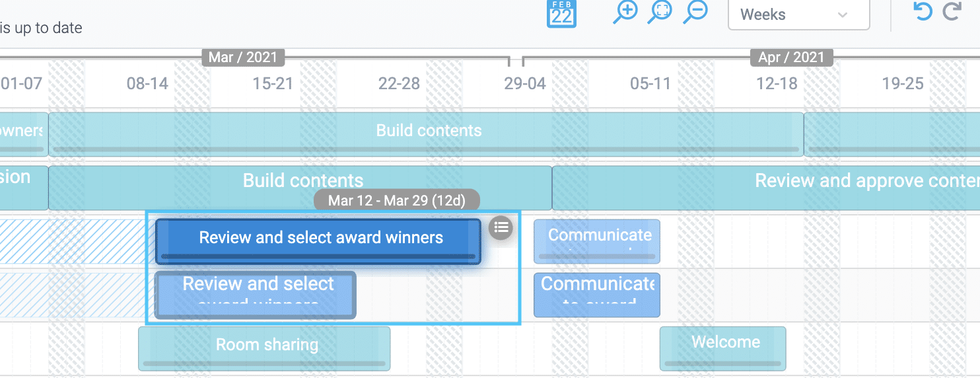
Task: Select the highlighted Review and select award winners bar
Action: point(321,238)
